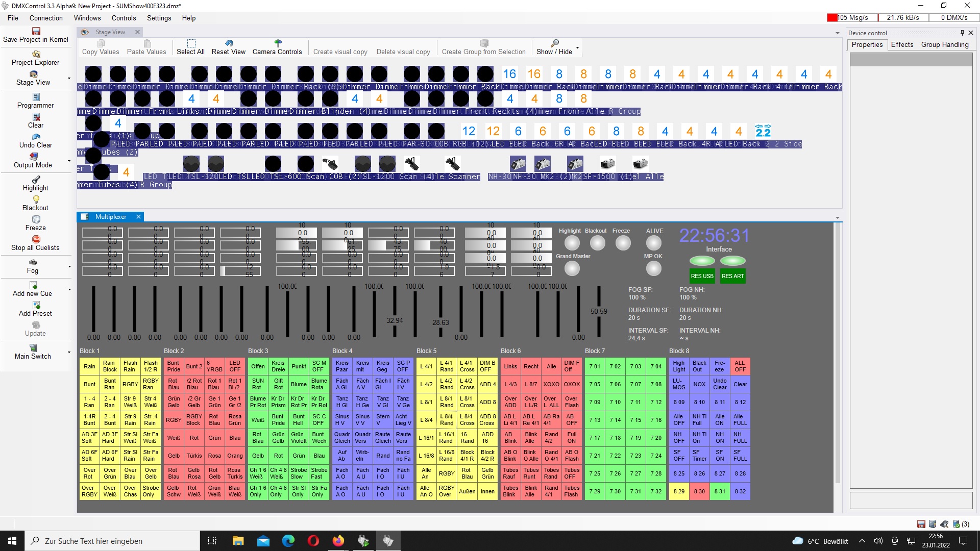The width and height of the screenshot is (980, 551).
Task: Click the RES USB green button
Action: [x=702, y=276]
